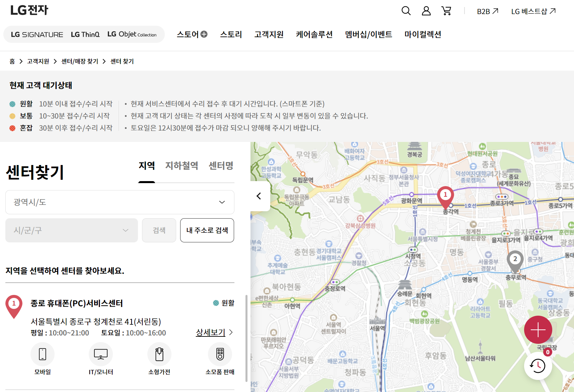Click the yellow 보통 legend dot

[x=12, y=116]
